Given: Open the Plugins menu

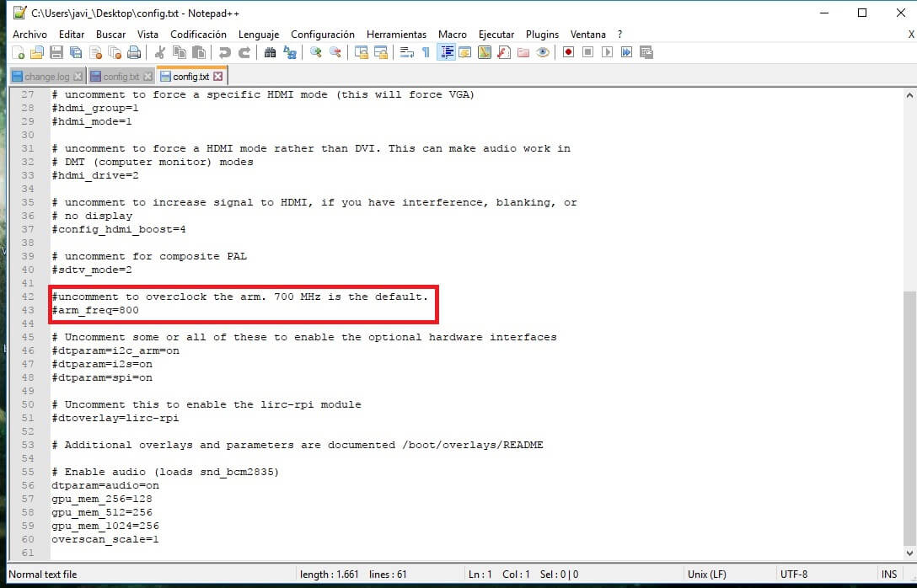Looking at the screenshot, I should coord(542,35).
